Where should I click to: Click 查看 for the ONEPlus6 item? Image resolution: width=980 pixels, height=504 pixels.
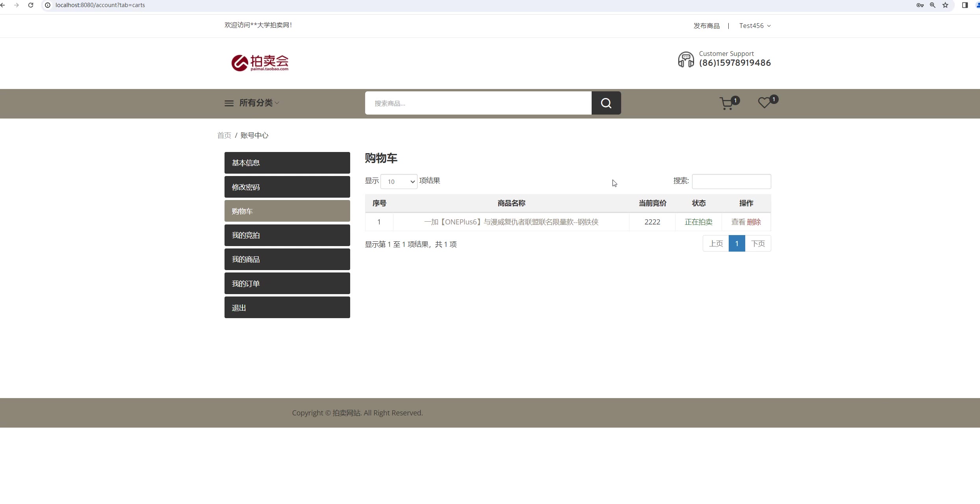[738, 222]
